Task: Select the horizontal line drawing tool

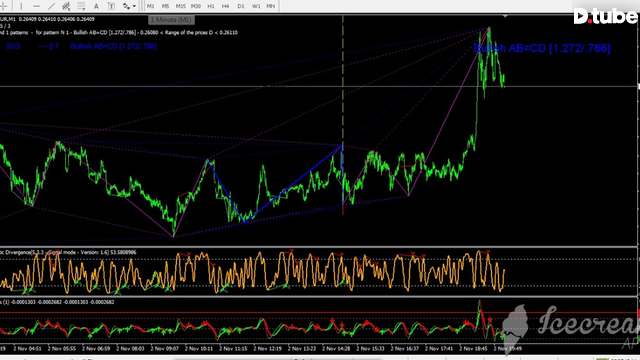Action: pyautogui.click(x=36, y=6)
